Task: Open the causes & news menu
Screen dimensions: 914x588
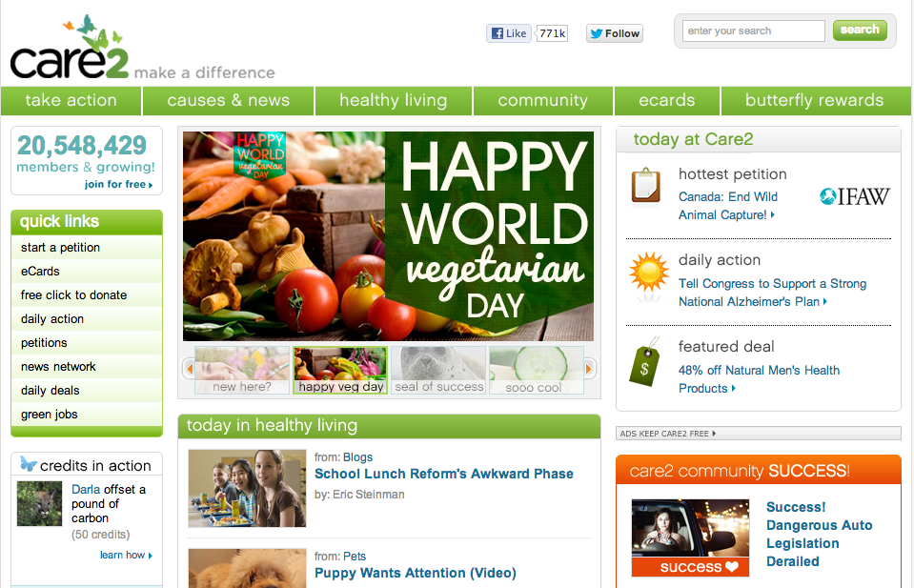Action: (x=228, y=100)
